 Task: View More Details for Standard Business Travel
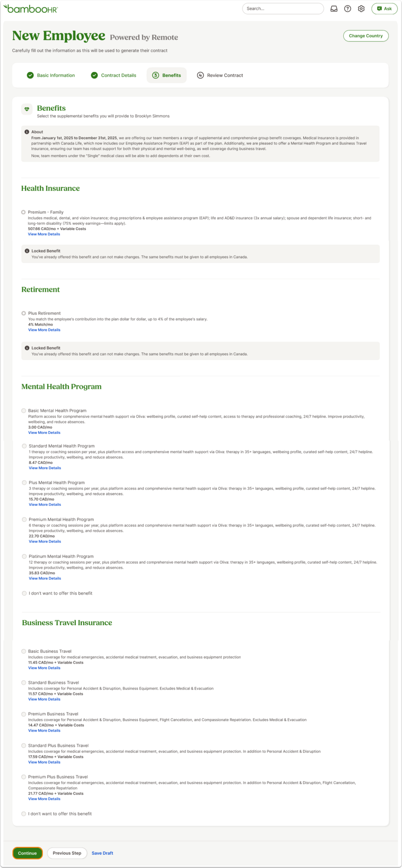pyautogui.click(x=44, y=699)
